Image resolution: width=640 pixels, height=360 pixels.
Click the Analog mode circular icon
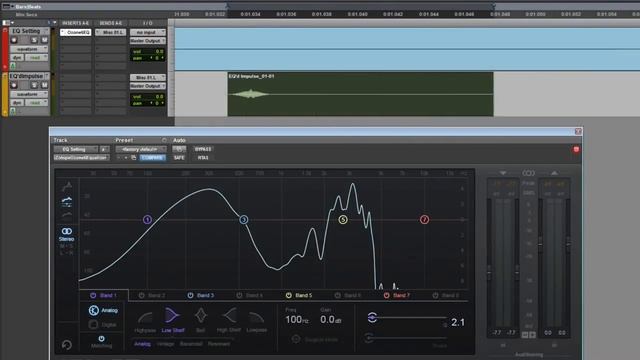[x=93, y=310]
